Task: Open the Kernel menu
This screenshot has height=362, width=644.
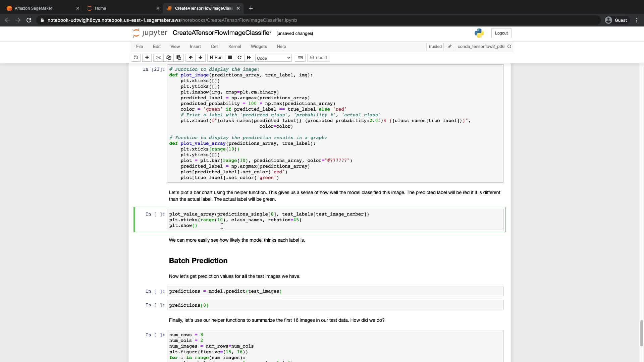Action: (234, 47)
